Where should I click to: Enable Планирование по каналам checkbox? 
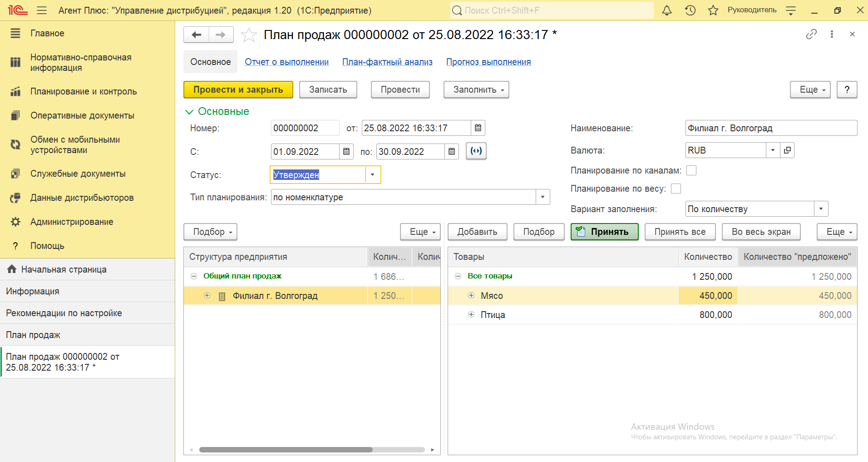tap(691, 170)
